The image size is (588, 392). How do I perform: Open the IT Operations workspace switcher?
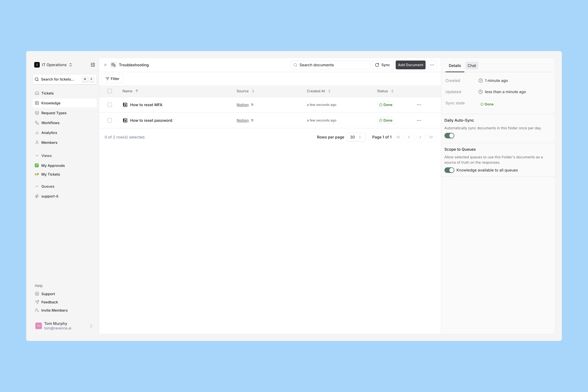point(54,65)
